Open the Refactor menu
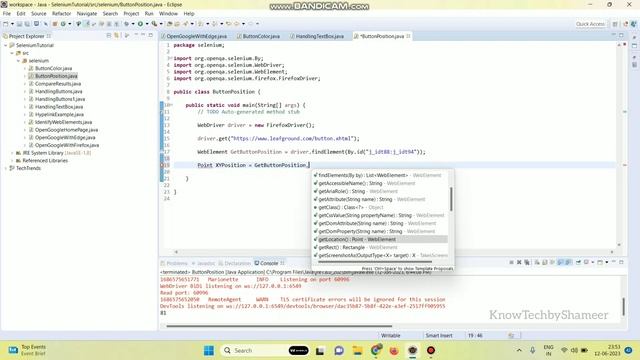 (61, 13)
